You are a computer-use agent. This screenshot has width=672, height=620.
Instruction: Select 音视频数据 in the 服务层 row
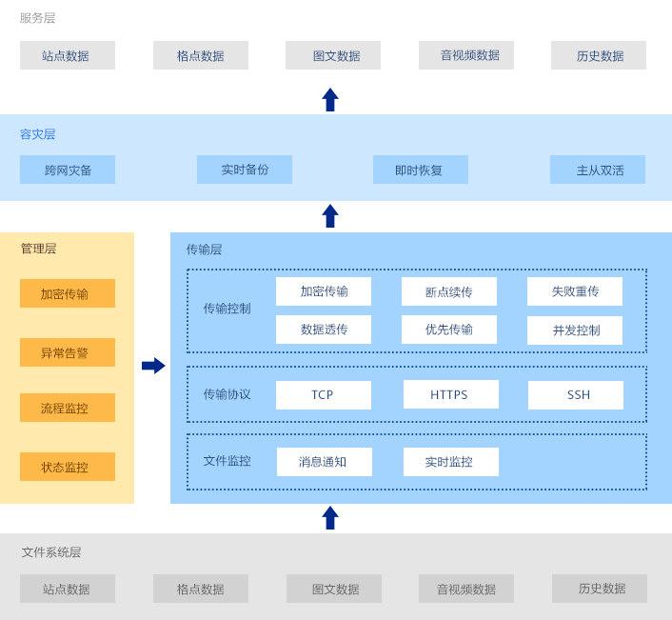466,55
